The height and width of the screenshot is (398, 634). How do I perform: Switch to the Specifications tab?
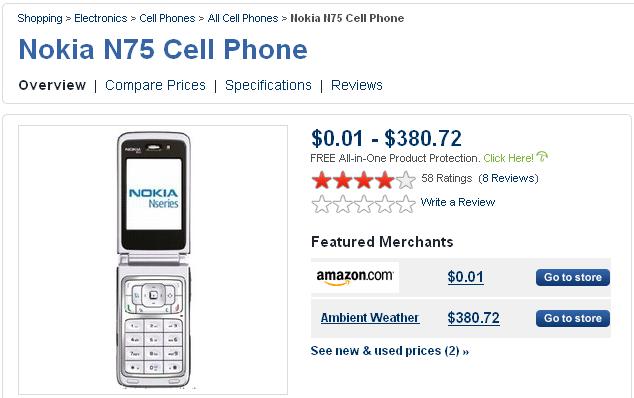pyautogui.click(x=268, y=85)
